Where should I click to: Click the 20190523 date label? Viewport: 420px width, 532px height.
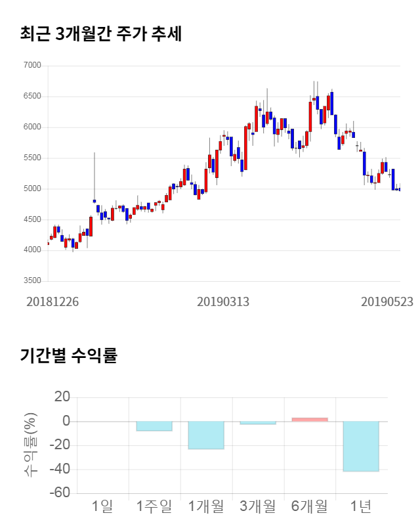(387, 301)
